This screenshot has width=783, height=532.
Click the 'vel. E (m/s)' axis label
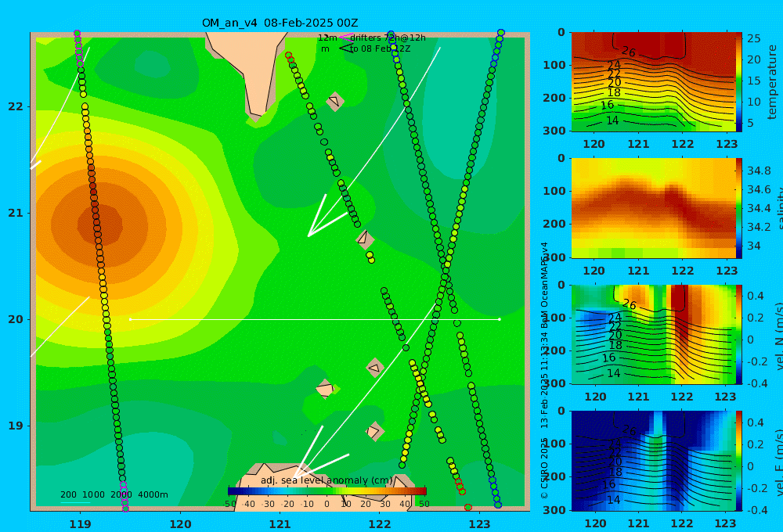[778, 462]
